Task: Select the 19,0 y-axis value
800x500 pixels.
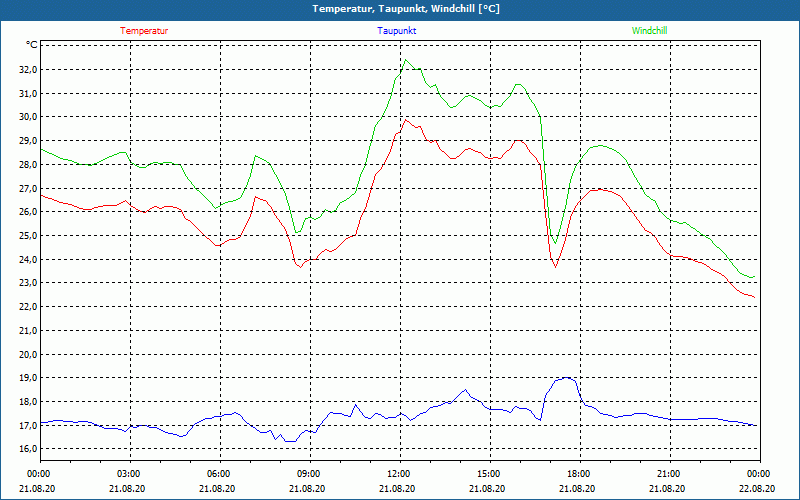Action: 29,378
